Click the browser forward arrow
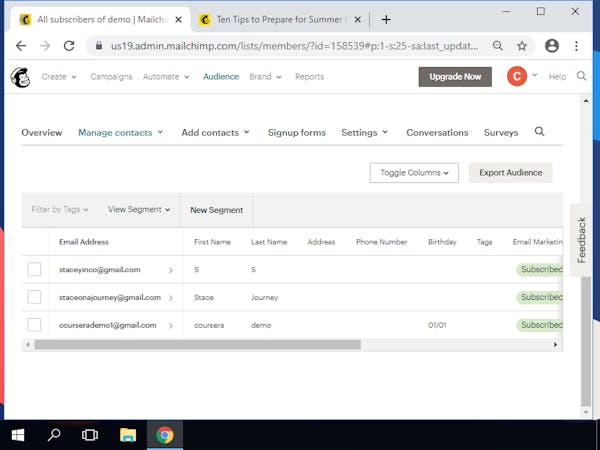The height and width of the screenshot is (450, 600). click(x=45, y=46)
